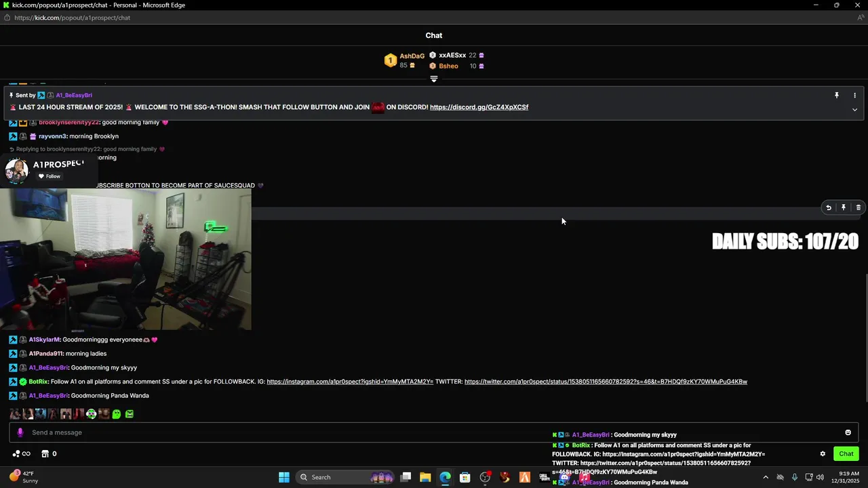Click the browser address bar URL
The height and width of the screenshot is (488, 868).
click(72, 18)
